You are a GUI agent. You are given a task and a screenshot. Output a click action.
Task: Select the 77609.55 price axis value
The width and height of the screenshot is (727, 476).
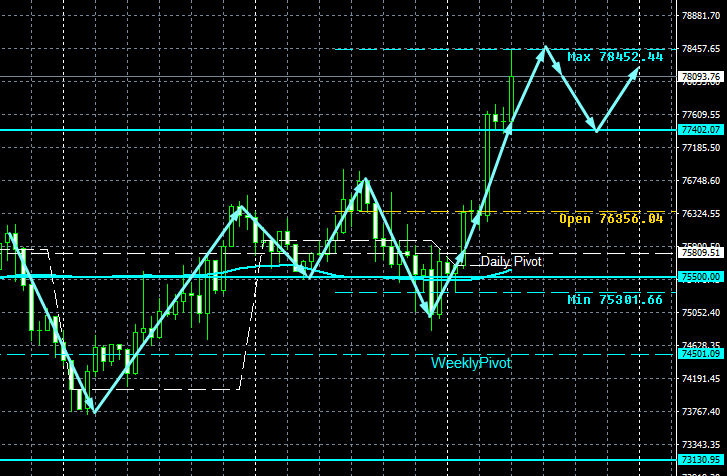701,114
